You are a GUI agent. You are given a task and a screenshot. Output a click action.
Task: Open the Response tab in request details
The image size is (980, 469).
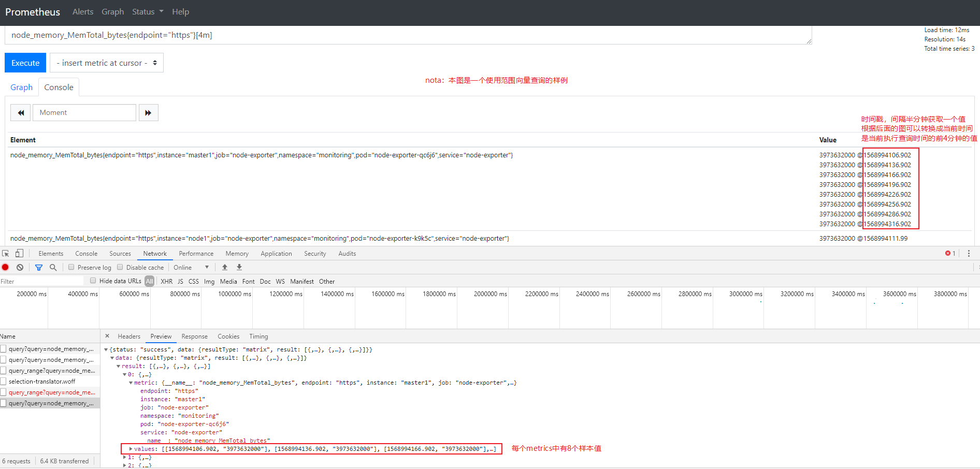[194, 336]
